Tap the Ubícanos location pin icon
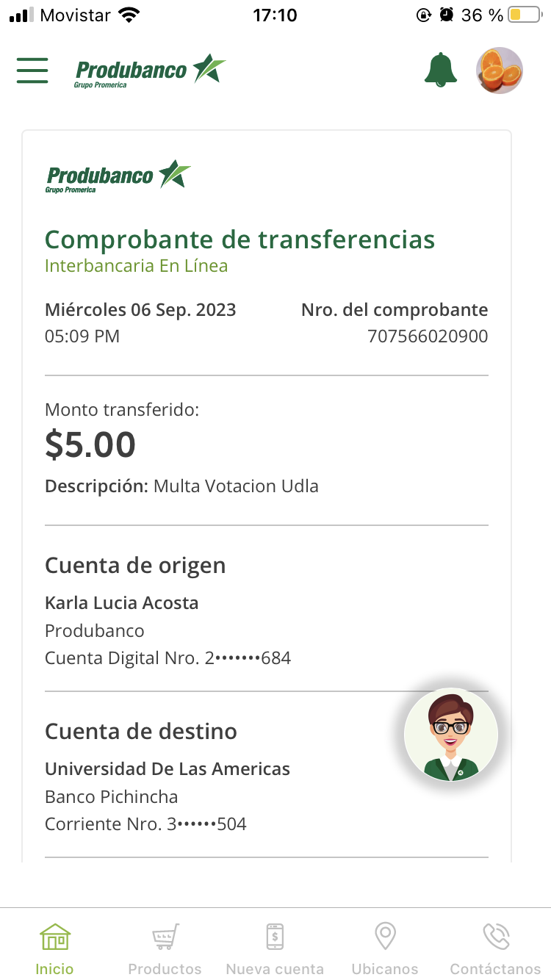 [x=385, y=937]
